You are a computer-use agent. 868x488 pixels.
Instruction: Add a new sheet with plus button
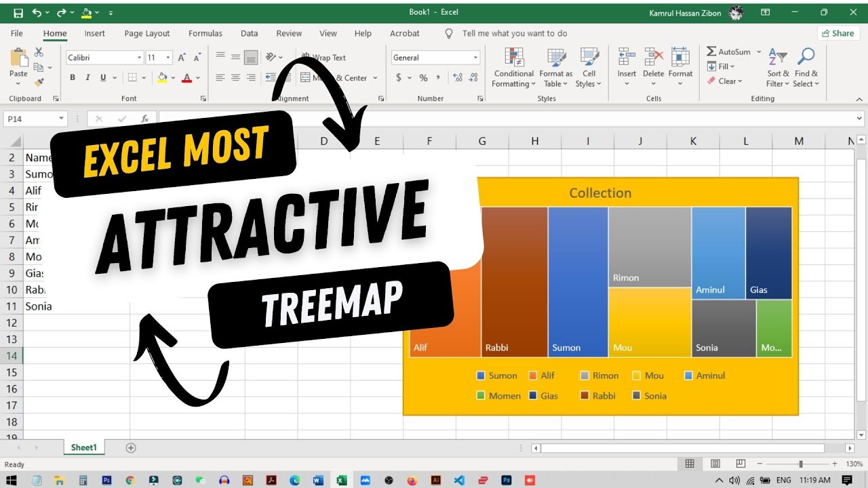131,447
